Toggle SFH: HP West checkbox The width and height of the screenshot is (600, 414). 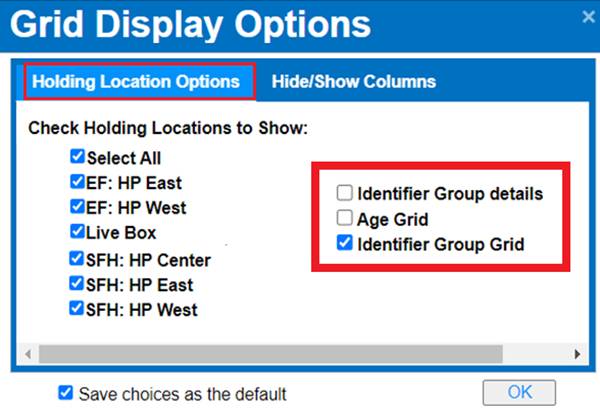[x=77, y=309]
